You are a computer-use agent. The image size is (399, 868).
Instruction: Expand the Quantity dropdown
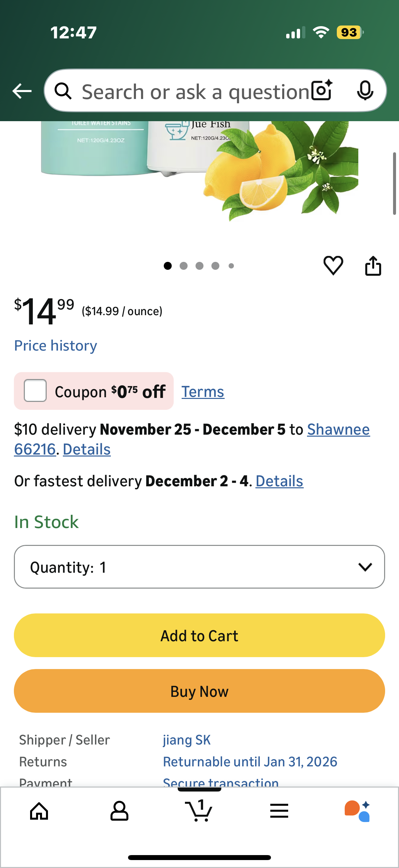tap(199, 567)
